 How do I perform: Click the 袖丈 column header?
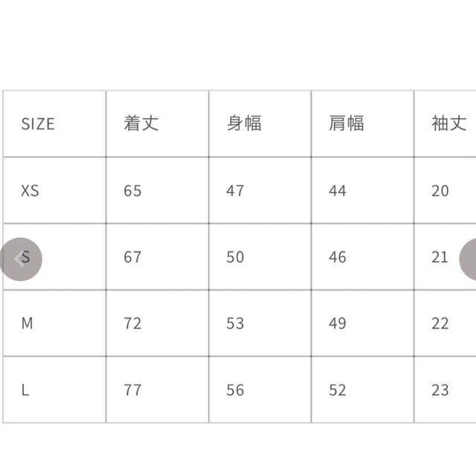point(449,123)
